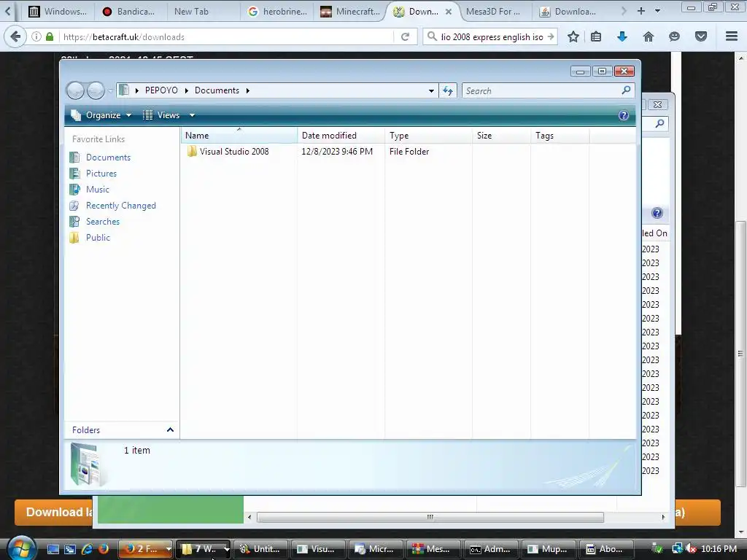Switch to the Minecraft... tab

(351, 12)
